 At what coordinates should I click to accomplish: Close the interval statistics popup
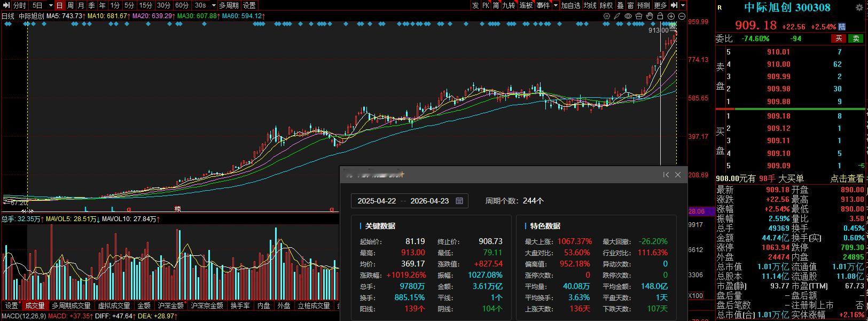pyautogui.click(x=678, y=175)
